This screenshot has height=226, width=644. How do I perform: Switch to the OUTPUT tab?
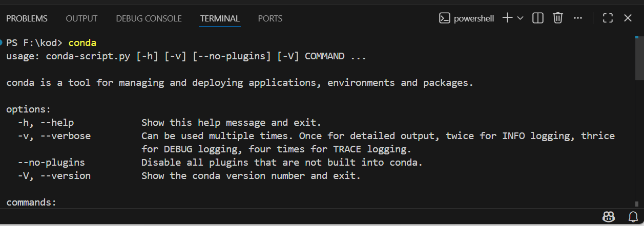point(81,18)
